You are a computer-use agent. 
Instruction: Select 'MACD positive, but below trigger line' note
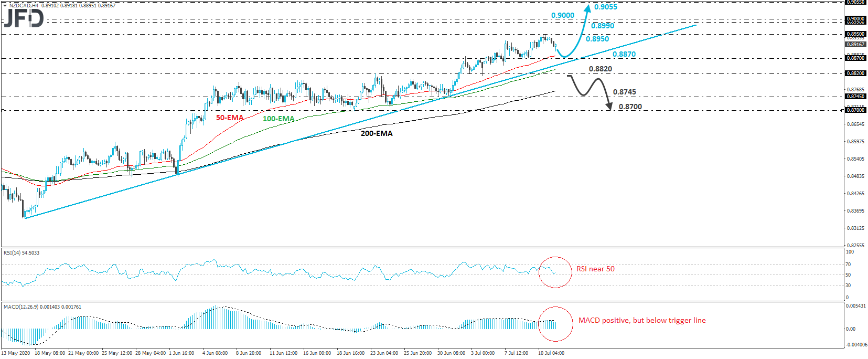[642, 320]
